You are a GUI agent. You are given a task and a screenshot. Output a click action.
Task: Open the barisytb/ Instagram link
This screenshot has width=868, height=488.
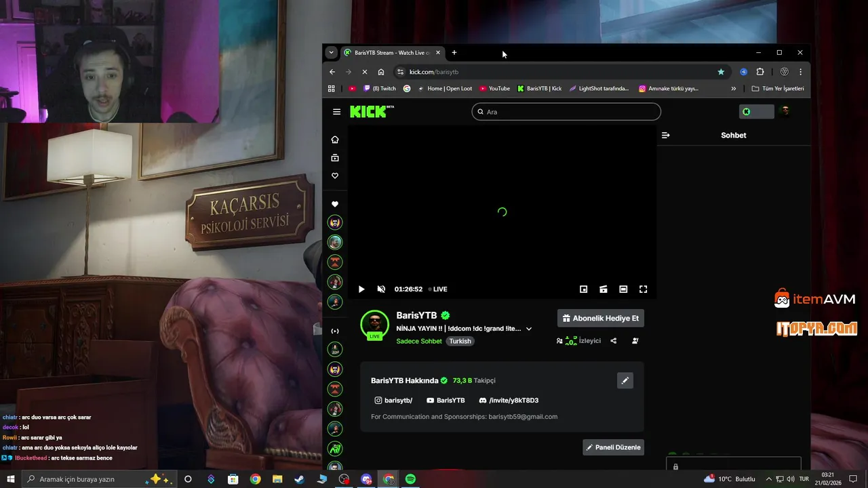point(393,401)
